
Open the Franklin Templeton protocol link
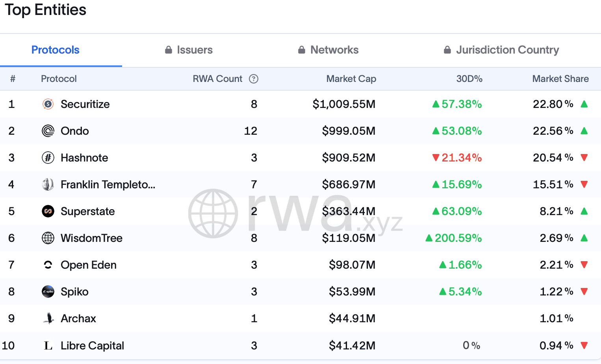tap(108, 184)
